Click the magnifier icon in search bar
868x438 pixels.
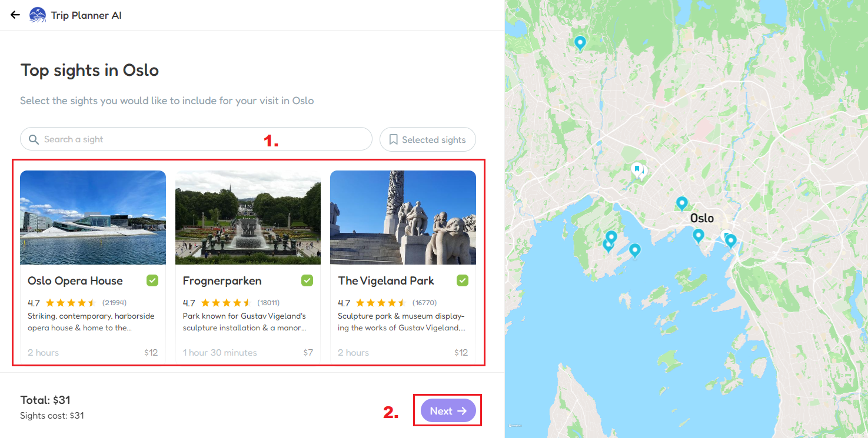tap(34, 139)
